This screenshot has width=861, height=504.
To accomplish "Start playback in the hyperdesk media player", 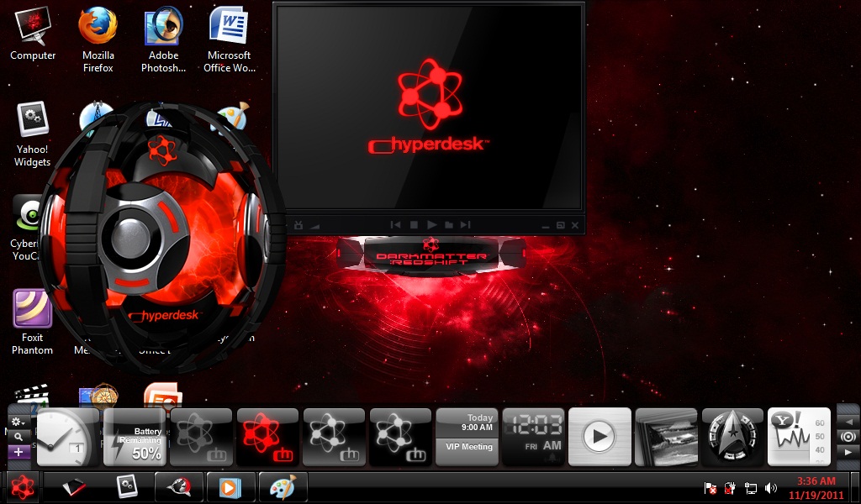I will point(431,225).
